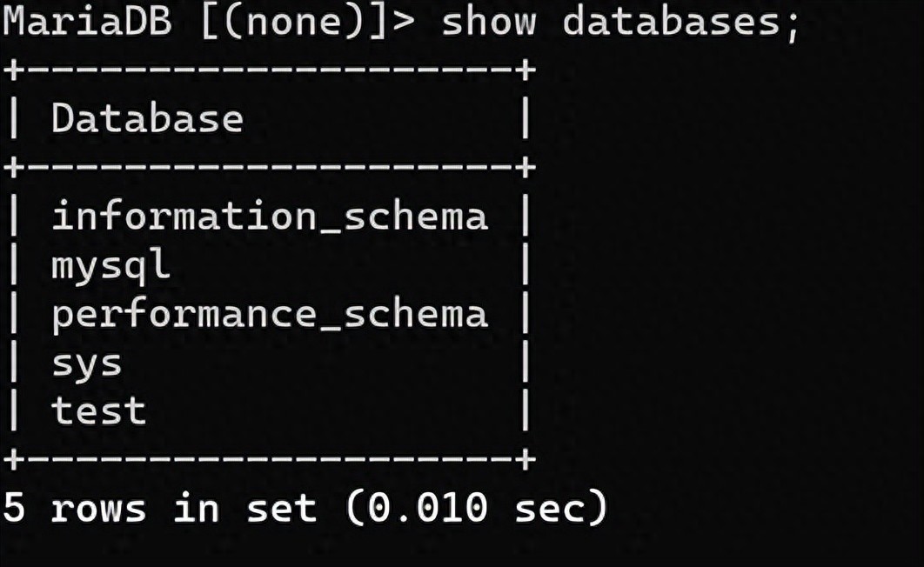Click the (0.010 sec) query time
The height and width of the screenshot is (567, 924).
coord(475,508)
